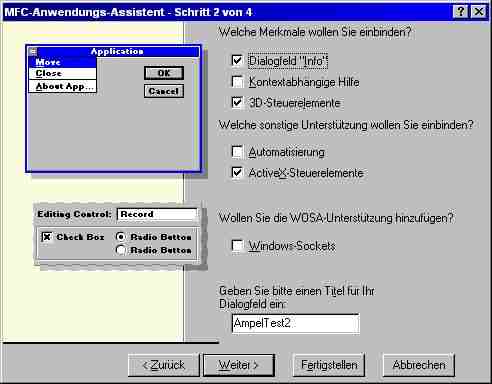
Task: Close the MFC-Anwendungs-Assistent window
Action: pos(479,12)
